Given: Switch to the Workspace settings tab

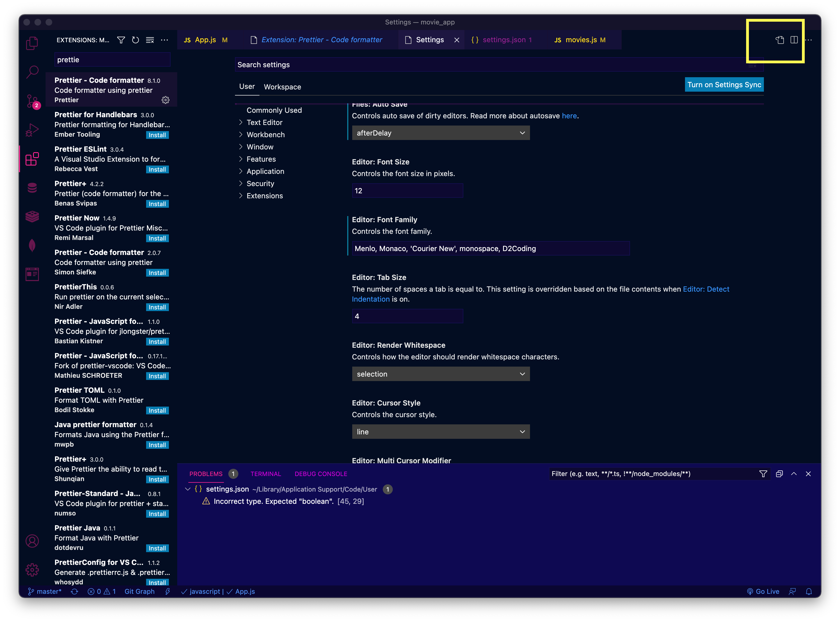Looking at the screenshot, I should pyautogui.click(x=282, y=87).
